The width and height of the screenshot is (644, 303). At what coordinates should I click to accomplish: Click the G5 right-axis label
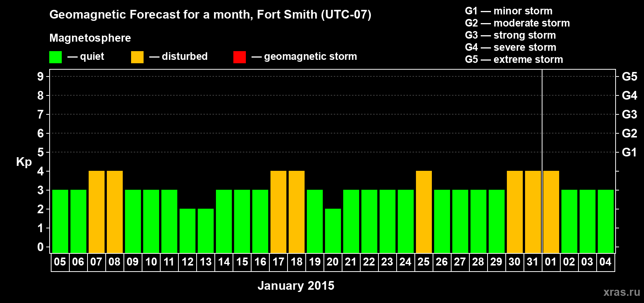tap(630, 77)
